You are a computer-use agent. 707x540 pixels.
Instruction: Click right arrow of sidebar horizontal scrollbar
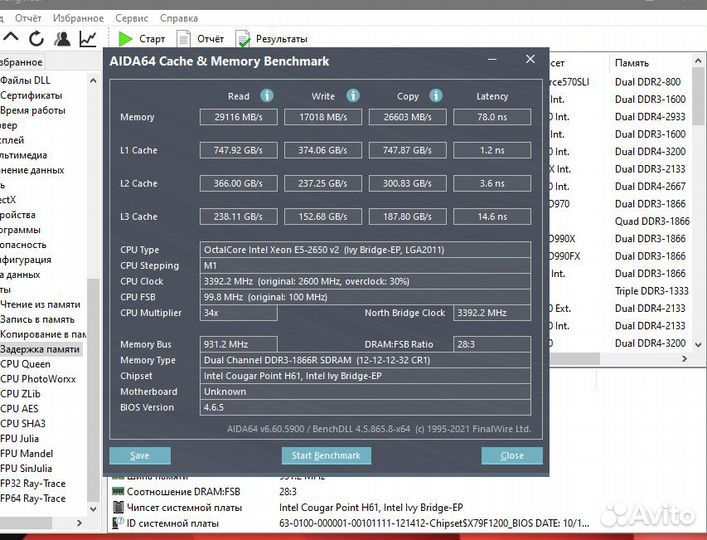(79, 523)
